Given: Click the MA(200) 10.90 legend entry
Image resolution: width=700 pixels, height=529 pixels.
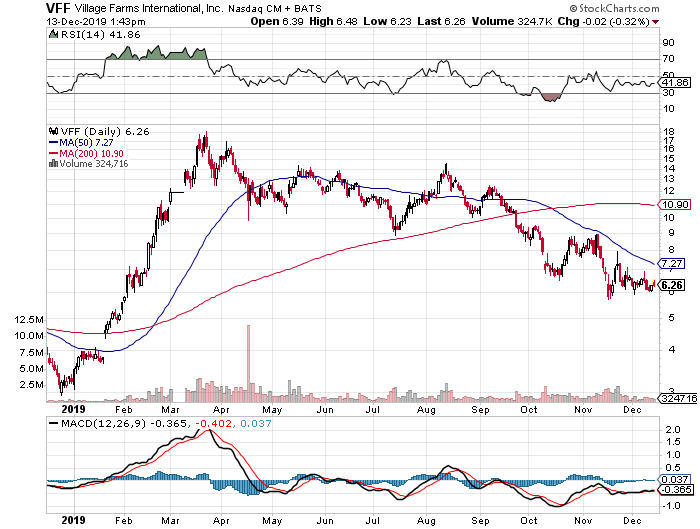Looking at the screenshot, I should point(86,153).
